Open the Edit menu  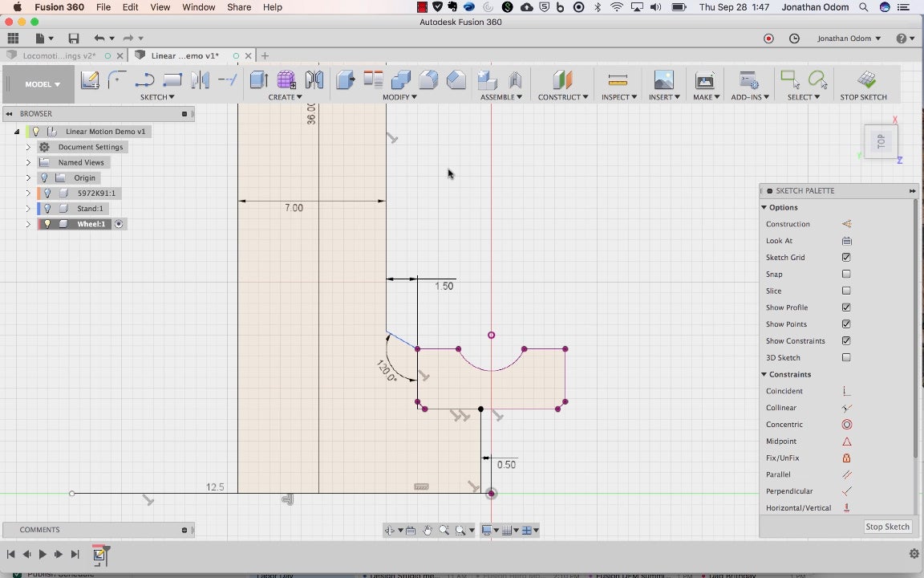[x=130, y=7]
